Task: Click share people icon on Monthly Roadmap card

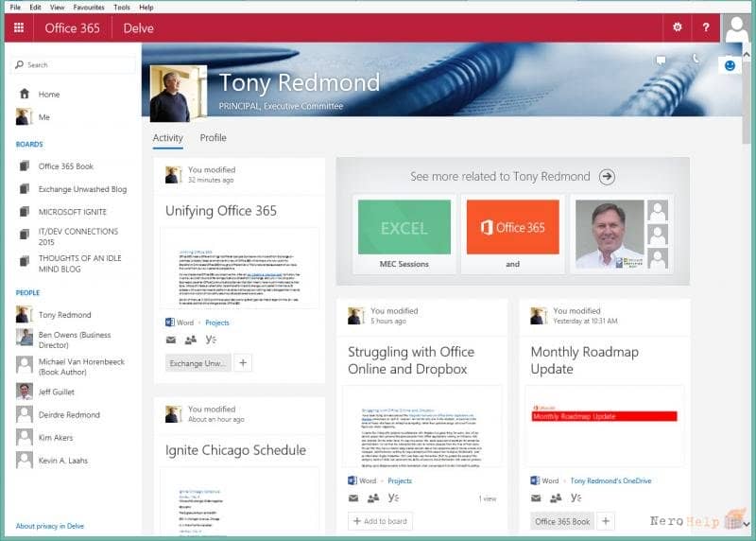Action: [x=556, y=498]
